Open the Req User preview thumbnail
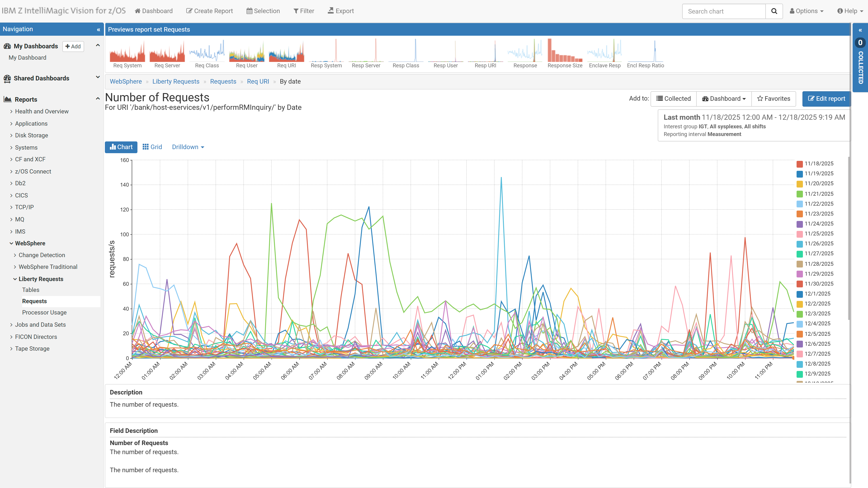 [x=247, y=54]
